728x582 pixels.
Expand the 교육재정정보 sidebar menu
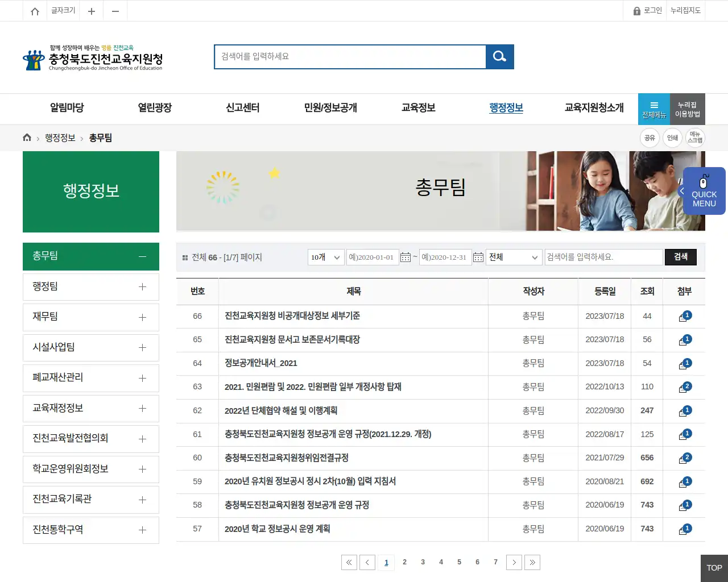click(91, 409)
